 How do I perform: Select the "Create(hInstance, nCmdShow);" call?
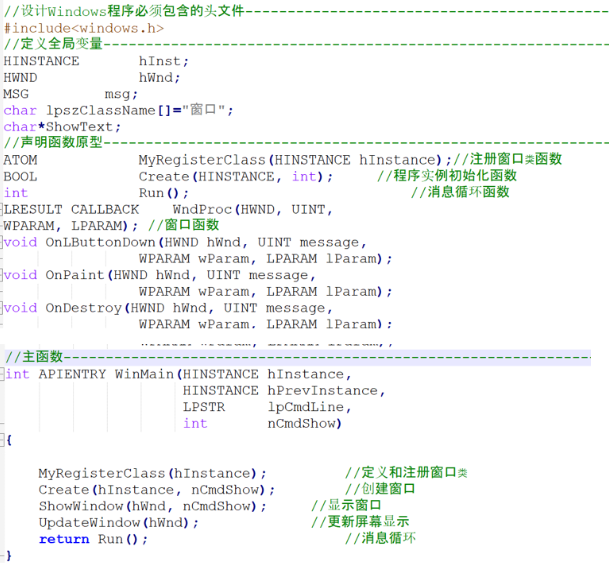[x=157, y=490]
